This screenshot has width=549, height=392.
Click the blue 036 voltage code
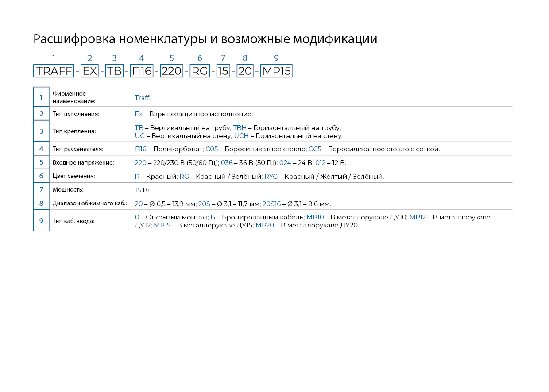coord(227,163)
